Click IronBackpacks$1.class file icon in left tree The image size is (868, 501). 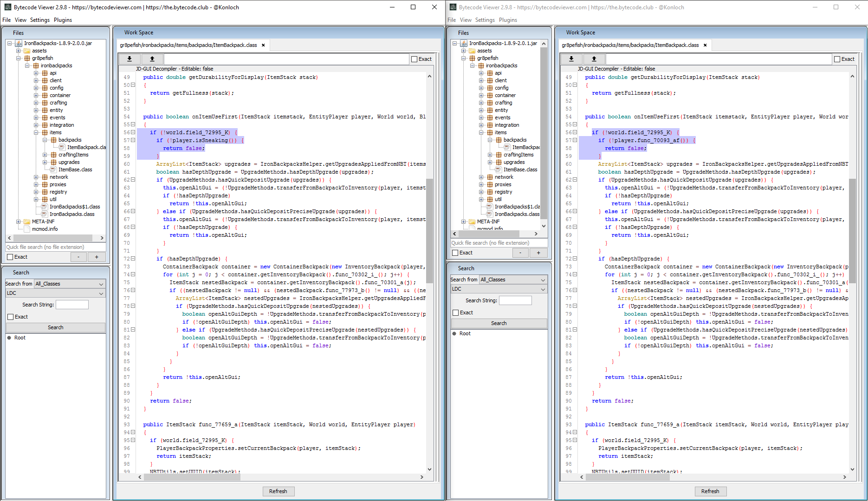[45, 207]
